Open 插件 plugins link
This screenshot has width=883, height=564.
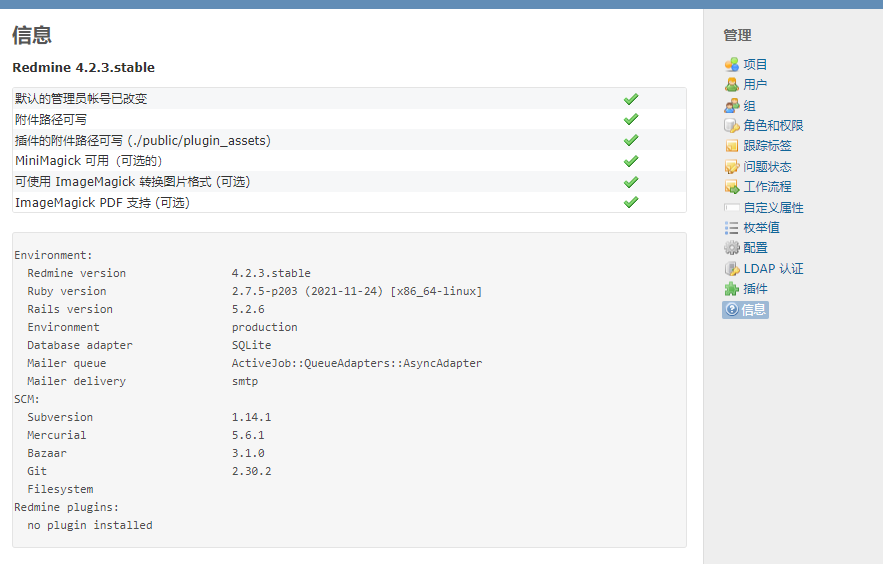click(755, 289)
